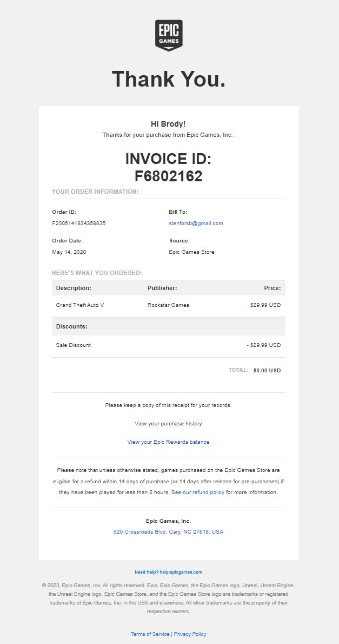The image size is (339, 644).
Task: Open the Terms of Service link
Action: 150,634
